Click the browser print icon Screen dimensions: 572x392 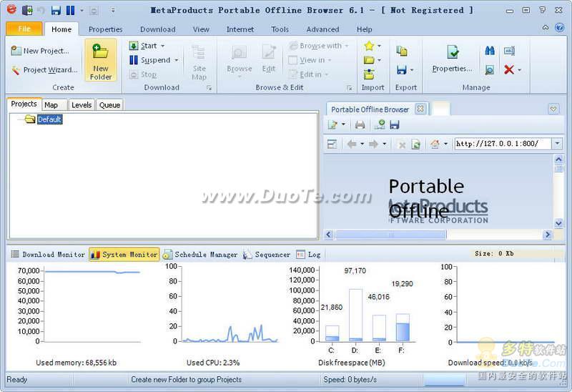360,125
